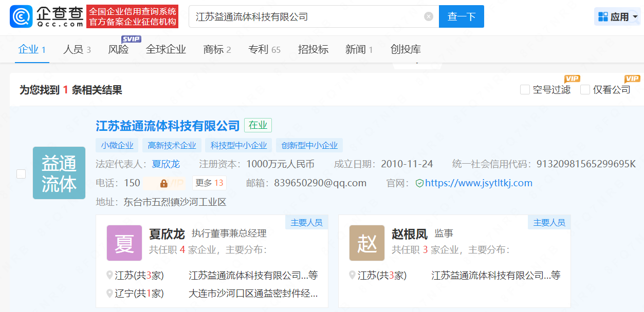Click the credit code 91320981565299695K
This screenshot has height=312, width=644.
coord(586,164)
